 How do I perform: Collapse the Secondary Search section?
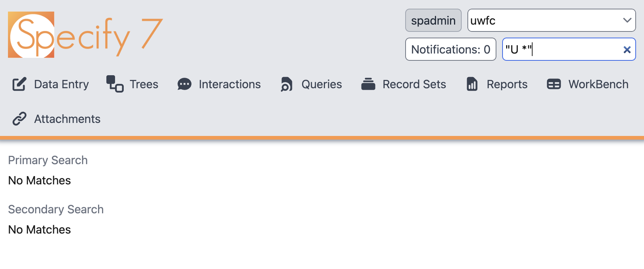click(56, 209)
